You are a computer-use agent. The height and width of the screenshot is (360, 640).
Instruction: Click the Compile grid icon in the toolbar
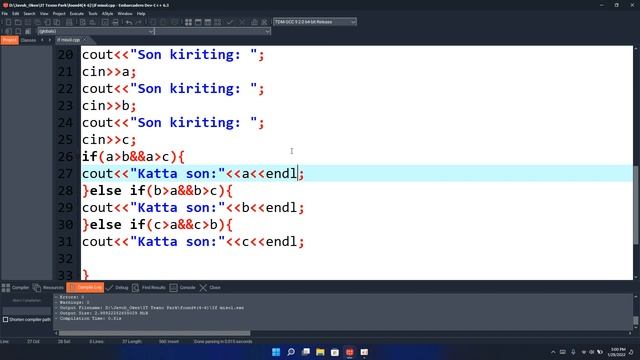pyautogui.click(x=188, y=22)
